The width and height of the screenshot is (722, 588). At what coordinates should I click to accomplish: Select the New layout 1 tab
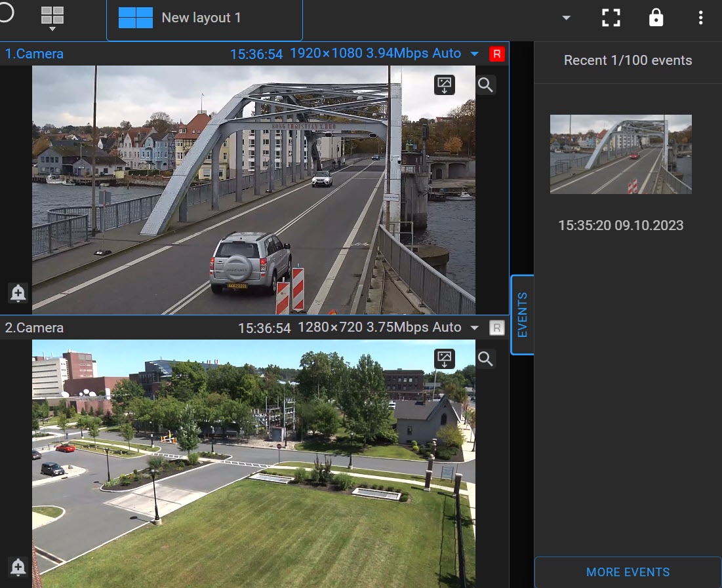tap(205, 20)
